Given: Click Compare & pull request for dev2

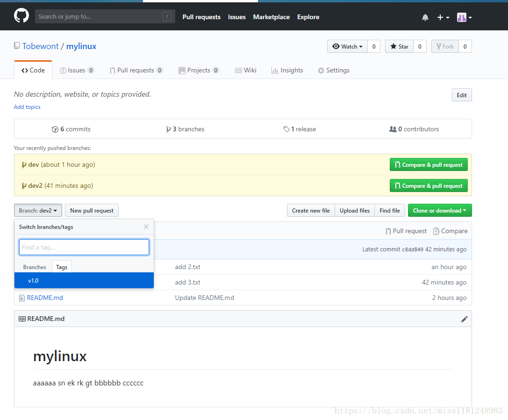Looking at the screenshot, I should (x=429, y=185).
